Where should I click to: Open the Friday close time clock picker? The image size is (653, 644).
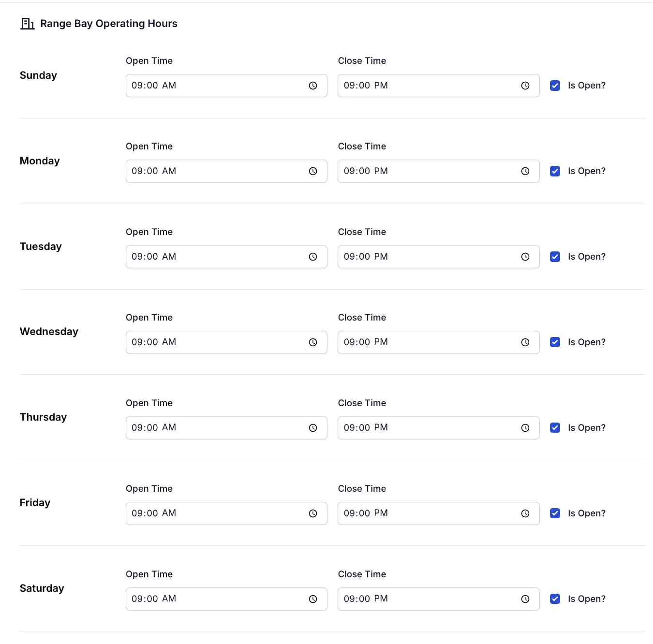click(525, 513)
